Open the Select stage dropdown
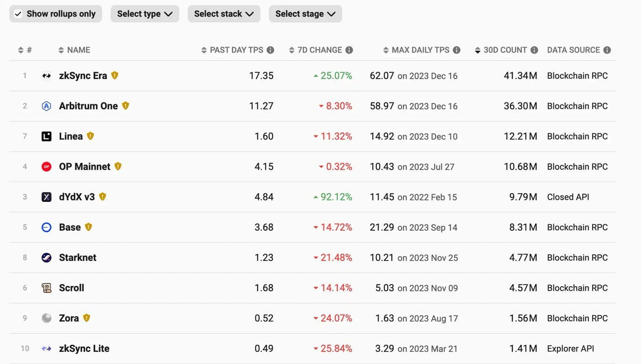The width and height of the screenshot is (641, 364). (305, 14)
